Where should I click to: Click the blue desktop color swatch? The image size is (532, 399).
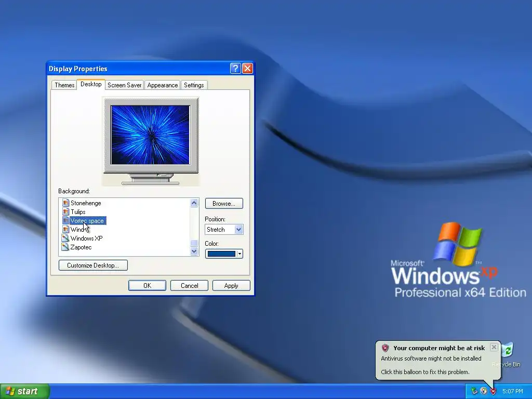click(x=221, y=254)
